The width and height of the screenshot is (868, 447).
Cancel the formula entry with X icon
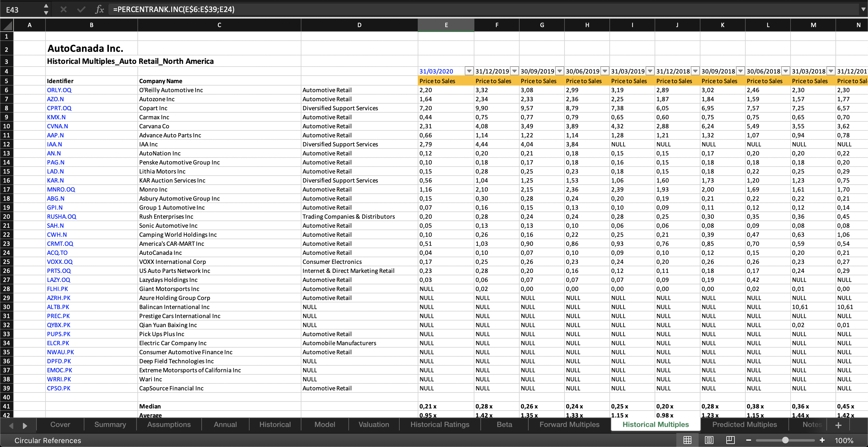click(x=63, y=9)
